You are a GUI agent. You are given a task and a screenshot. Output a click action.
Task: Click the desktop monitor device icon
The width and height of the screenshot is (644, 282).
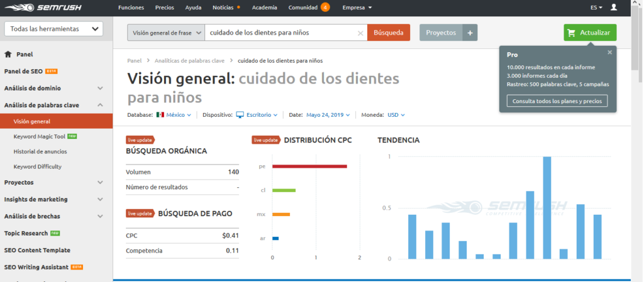coord(240,115)
